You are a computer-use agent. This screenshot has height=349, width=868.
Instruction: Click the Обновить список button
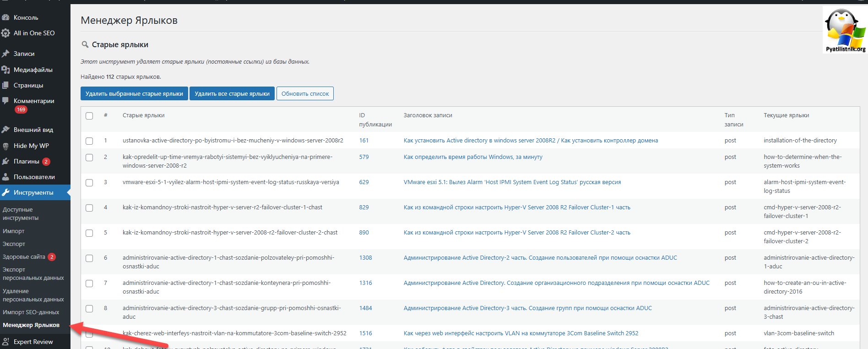(x=305, y=93)
